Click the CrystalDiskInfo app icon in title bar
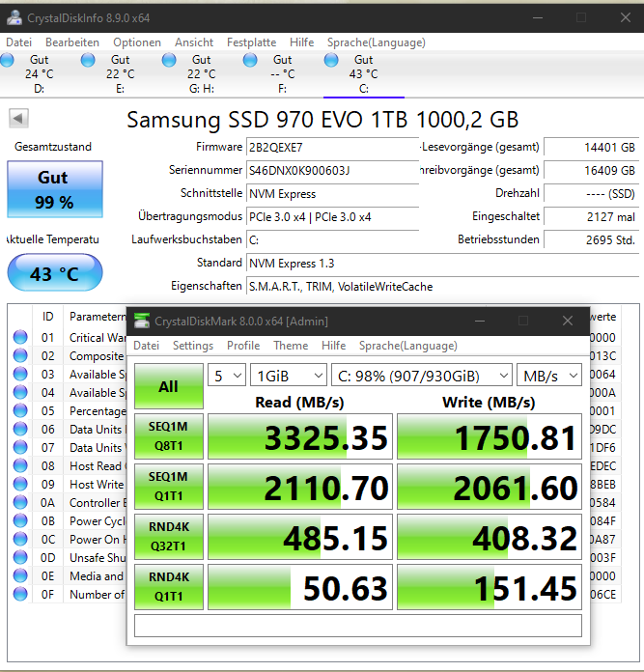The width and height of the screenshot is (644, 672). (x=14, y=17)
